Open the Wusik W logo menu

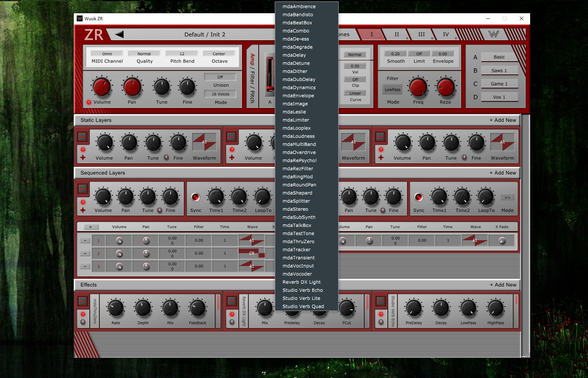[x=494, y=34]
